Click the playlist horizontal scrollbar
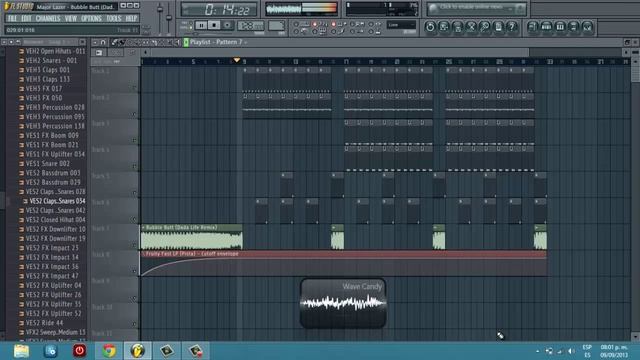 pos(340,52)
